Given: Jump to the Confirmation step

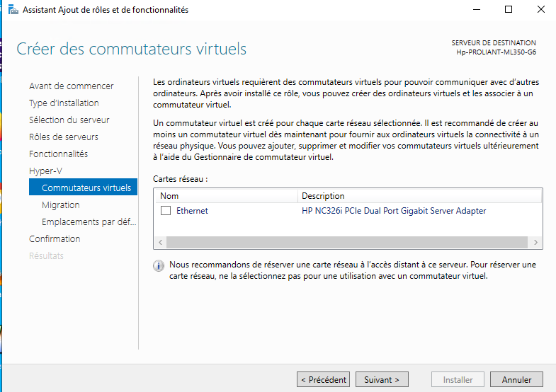Looking at the screenshot, I should pyautogui.click(x=55, y=239).
